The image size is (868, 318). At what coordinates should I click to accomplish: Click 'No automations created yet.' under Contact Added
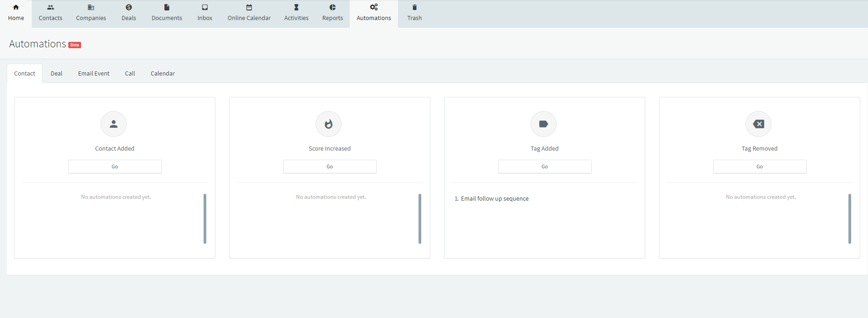pos(116,197)
